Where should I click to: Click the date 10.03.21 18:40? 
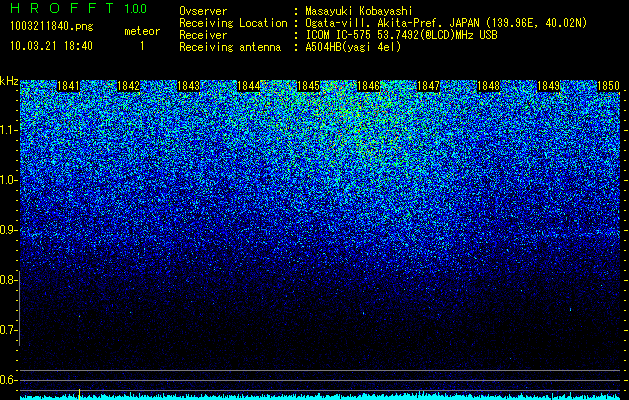click(51, 46)
